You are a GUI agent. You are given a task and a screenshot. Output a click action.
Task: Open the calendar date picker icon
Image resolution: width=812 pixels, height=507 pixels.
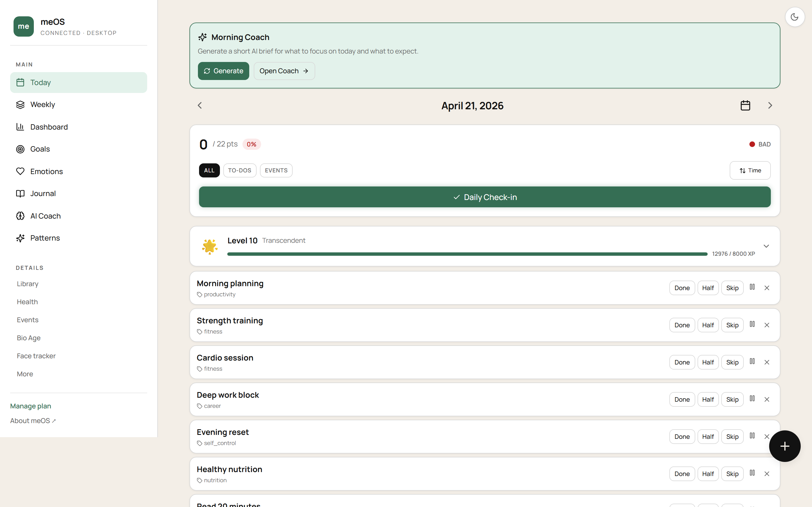745,105
